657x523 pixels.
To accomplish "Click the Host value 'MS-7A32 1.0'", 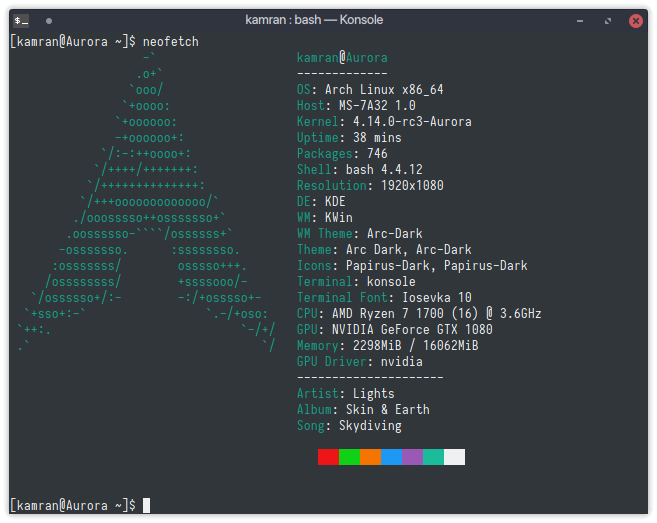I will [377, 105].
